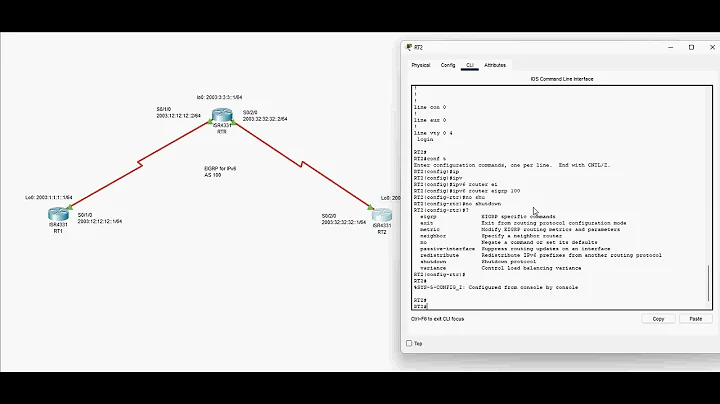The width and height of the screenshot is (720, 404).
Task: Click the RTR S0/2/0 2003:32:32:32::2/64 label
Action: (265, 116)
